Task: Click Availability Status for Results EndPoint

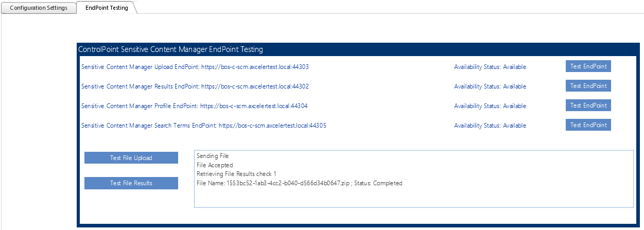Action: coord(490,86)
